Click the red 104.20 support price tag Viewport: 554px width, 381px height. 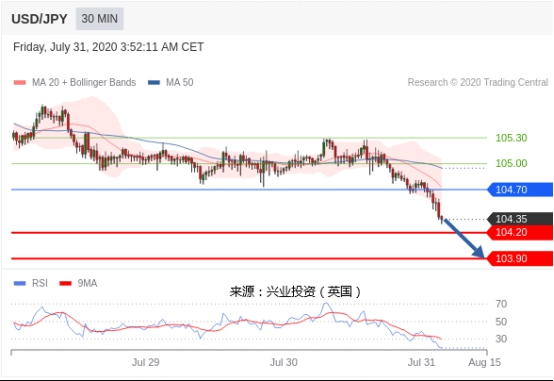pos(520,233)
